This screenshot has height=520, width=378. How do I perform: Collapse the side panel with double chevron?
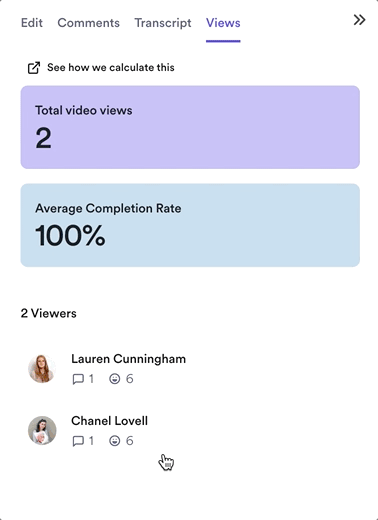[x=359, y=20]
